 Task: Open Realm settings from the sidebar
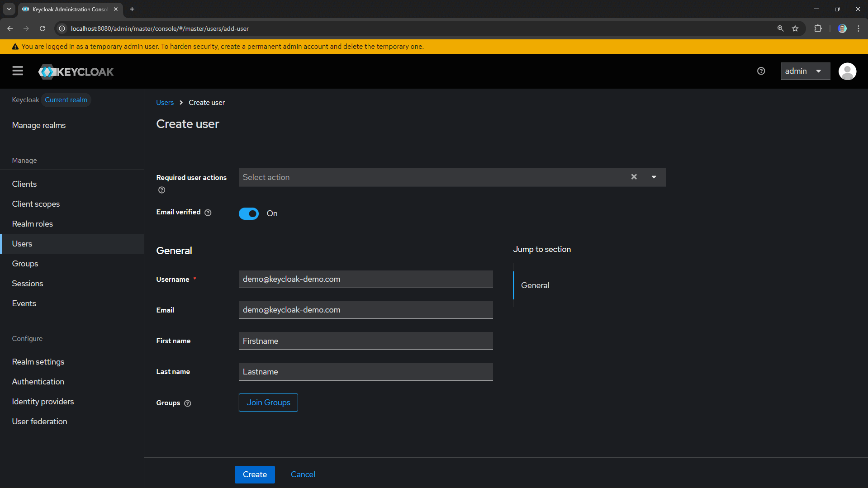click(x=38, y=361)
